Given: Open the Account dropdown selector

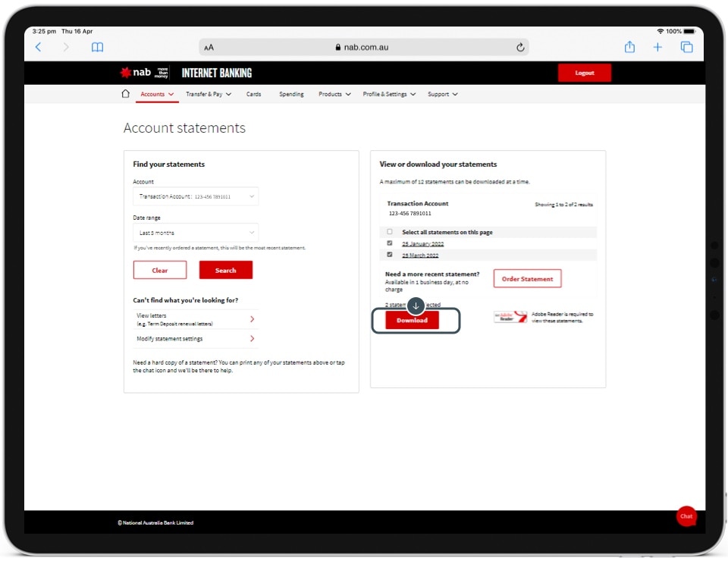Looking at the screenshot, I should coord(196,196).
